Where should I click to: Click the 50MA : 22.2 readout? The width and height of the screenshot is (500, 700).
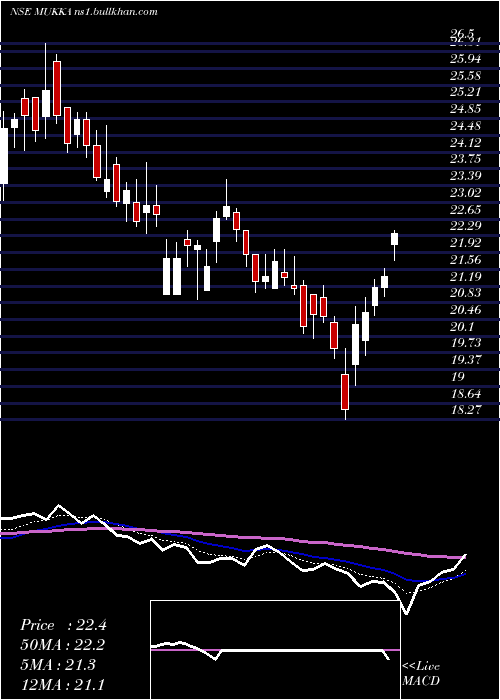click(63, 645)
